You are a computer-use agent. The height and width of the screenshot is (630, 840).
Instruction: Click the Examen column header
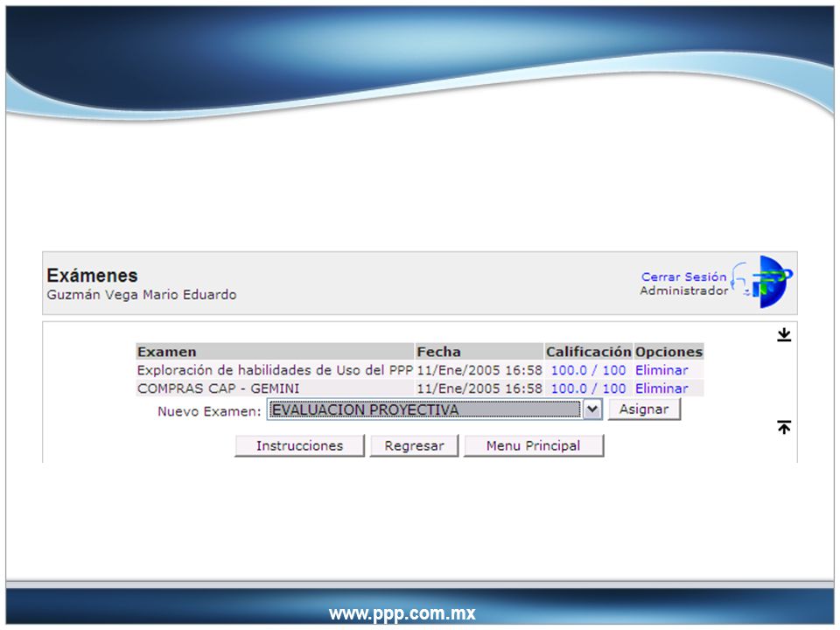(x=275, y=352)
